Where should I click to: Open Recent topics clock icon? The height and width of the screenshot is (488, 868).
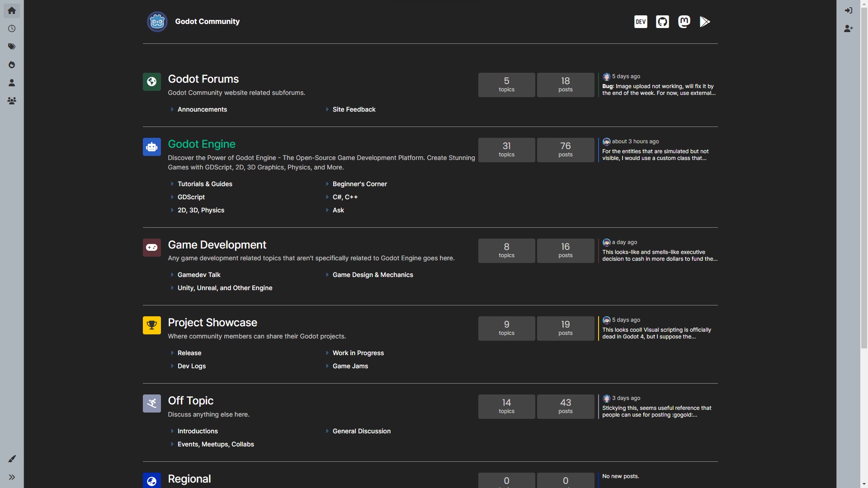coord(12,28)
